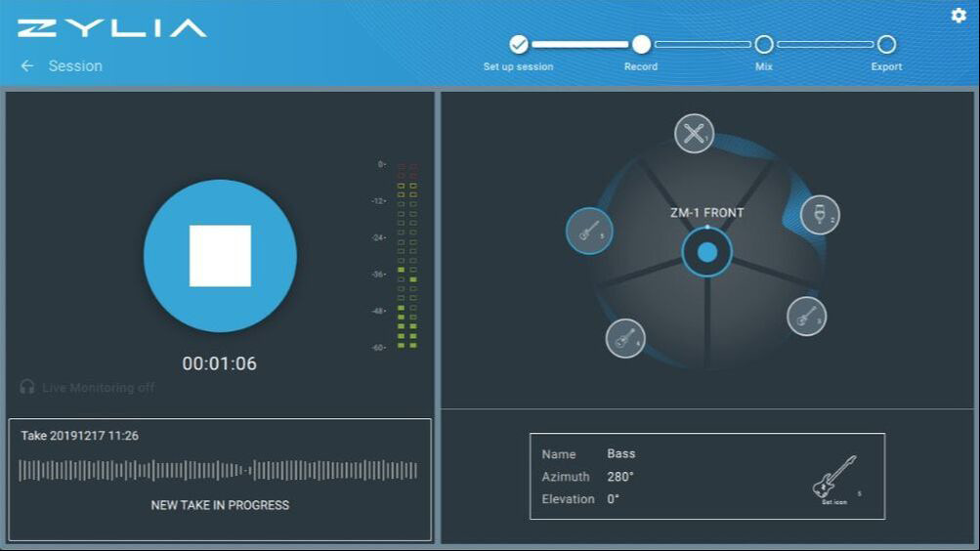Image resolution: width=980 pixels, height=551 pixels.
Task: Toggle Live Monitoring headphones option
Action: point(88,387)
